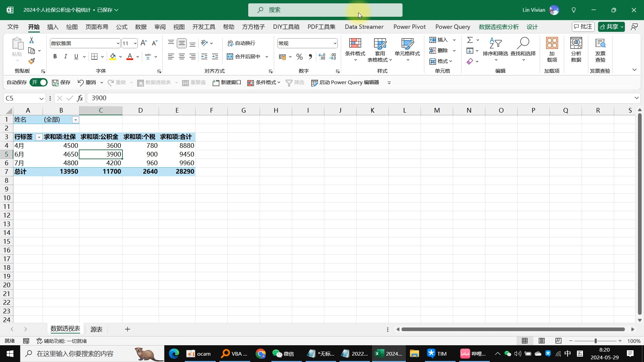Screen dimensions: 644x362
Task: Open the 姓名 filter dropdown in cell B1
Action: [x=76, y=120]
